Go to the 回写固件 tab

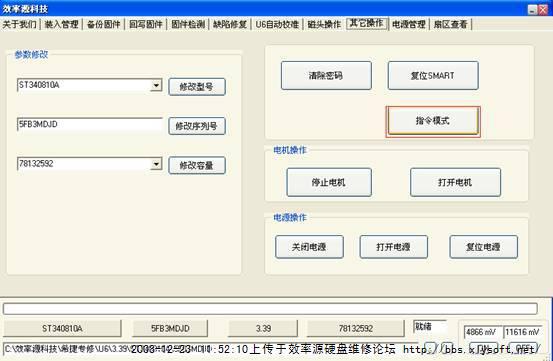(145, 24)
